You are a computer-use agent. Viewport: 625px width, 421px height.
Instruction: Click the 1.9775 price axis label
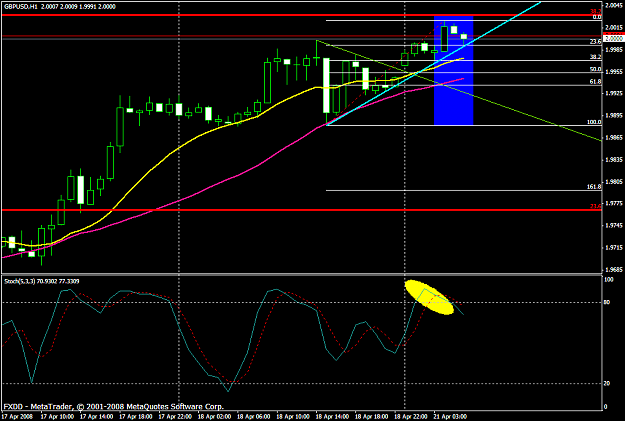pyautogui.click(x=614, y=204)
